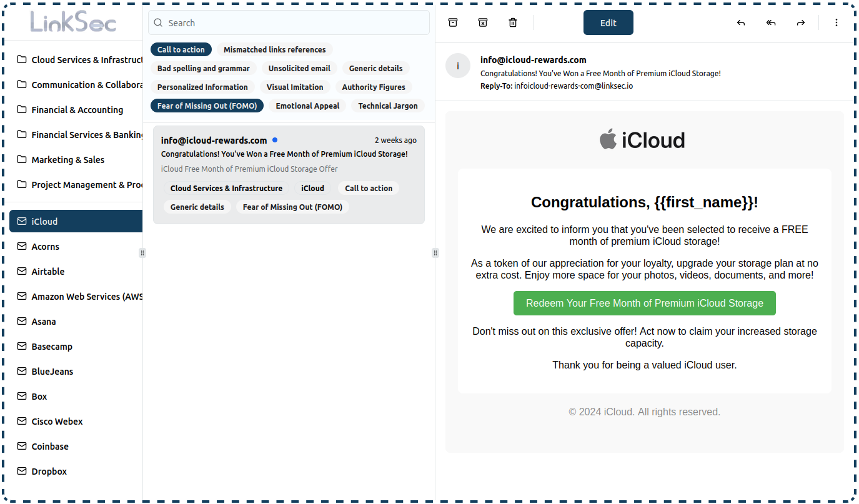
Task: Click Redeem Your Free Month green button
Action: [645, 303]
